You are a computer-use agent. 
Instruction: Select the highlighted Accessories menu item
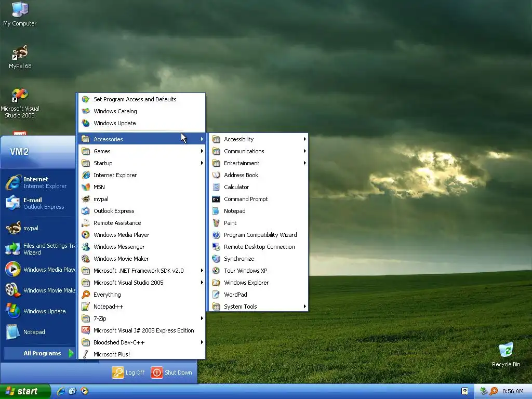(142, 139)
